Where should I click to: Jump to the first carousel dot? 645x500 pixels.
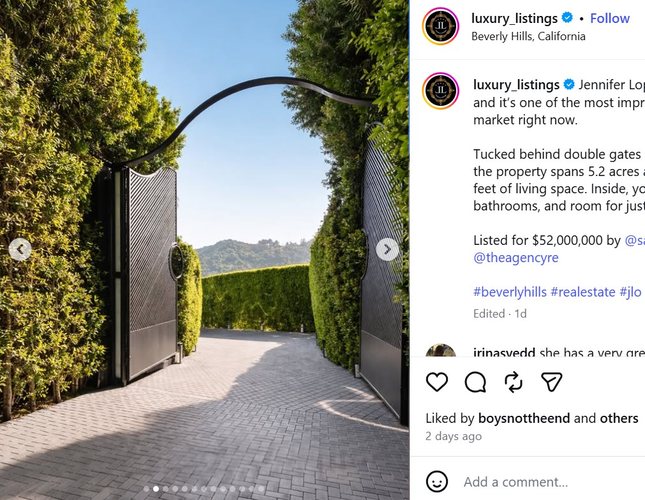(146, 489)
